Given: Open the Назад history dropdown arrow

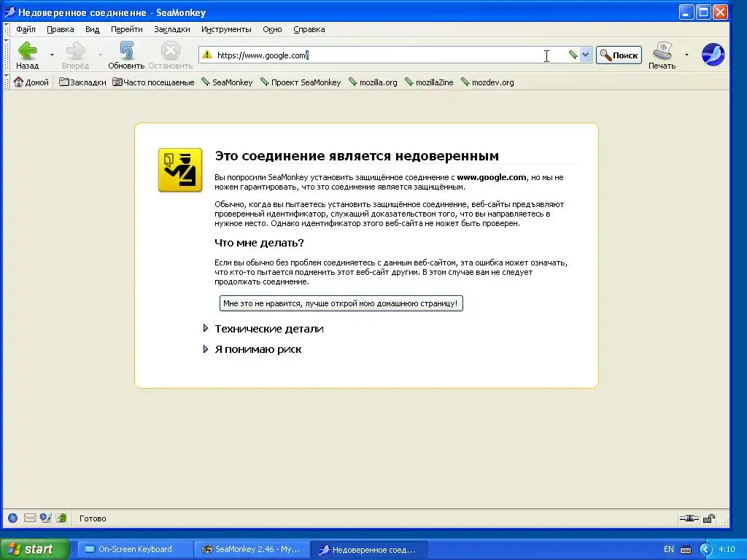Looking at the screenshot, I should pyautogui.click(x=52, y=55).
